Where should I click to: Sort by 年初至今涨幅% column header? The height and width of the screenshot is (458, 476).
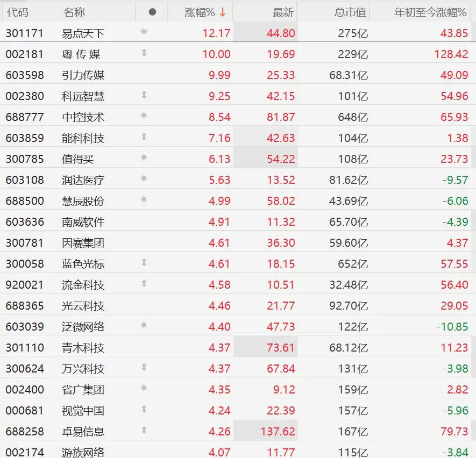coord(430,12)
